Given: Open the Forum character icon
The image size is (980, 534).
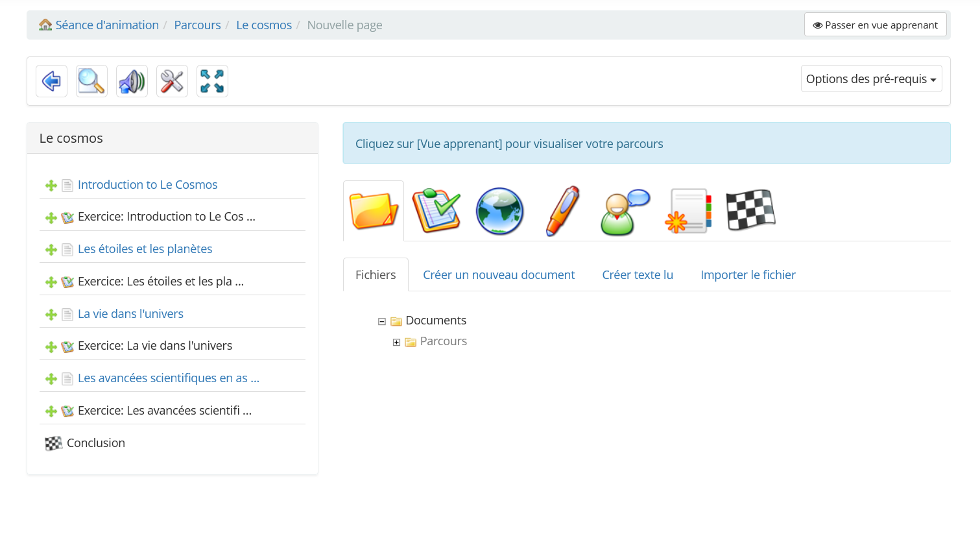Looking at the screenshot, I should [x=625, y=210].
